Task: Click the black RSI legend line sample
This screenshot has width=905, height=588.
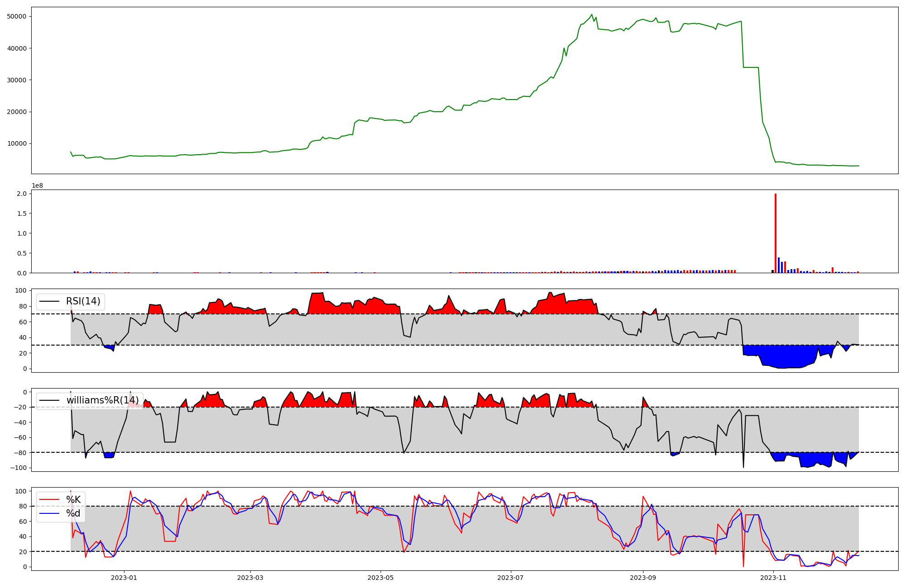Action: pos(50,301)
